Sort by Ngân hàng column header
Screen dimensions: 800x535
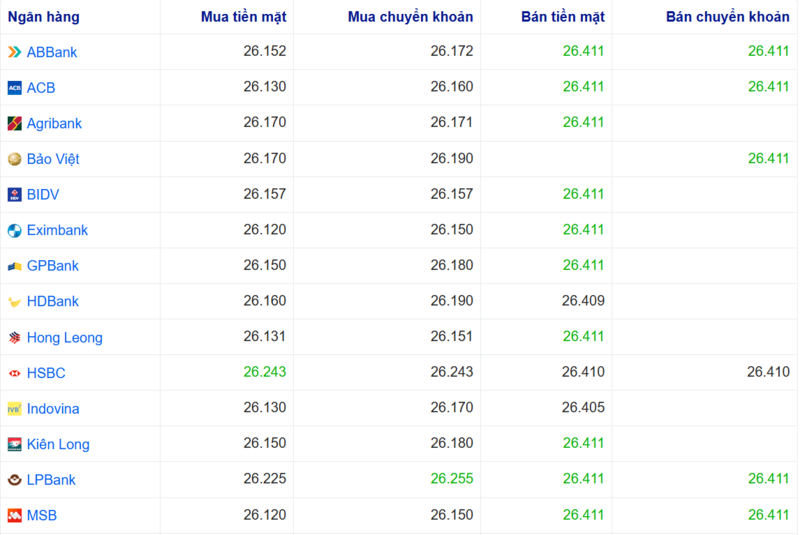click(x=44, y=17)
